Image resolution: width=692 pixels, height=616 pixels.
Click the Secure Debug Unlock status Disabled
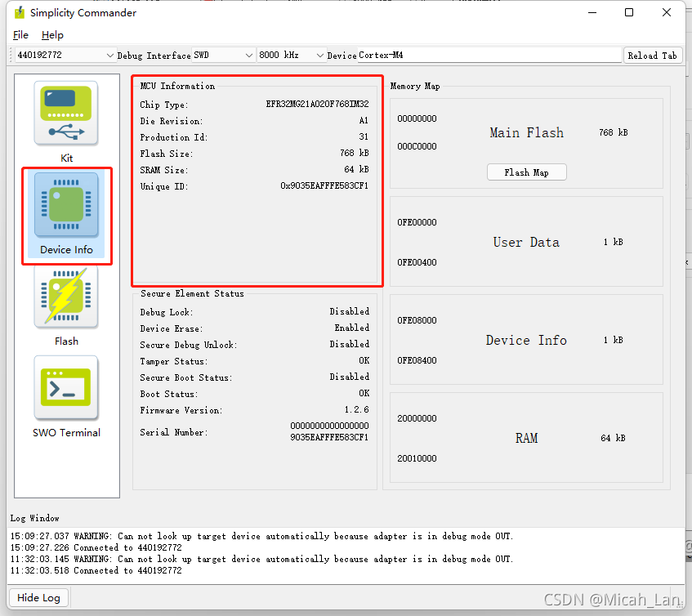pos(350,344)
